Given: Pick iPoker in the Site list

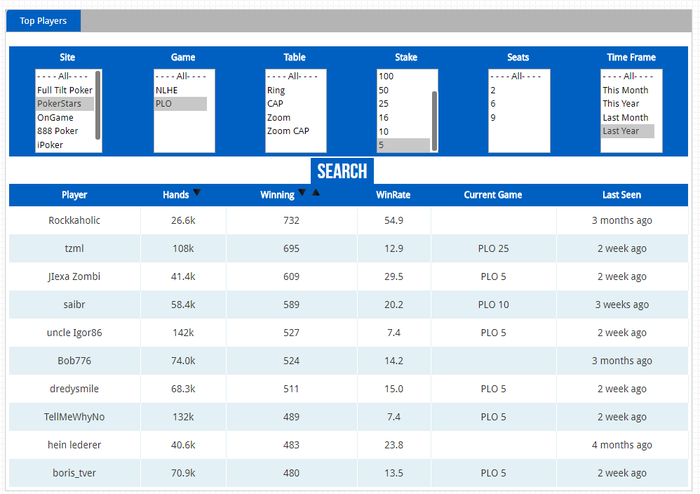Looking at the screenshot, I should [65, 145].
